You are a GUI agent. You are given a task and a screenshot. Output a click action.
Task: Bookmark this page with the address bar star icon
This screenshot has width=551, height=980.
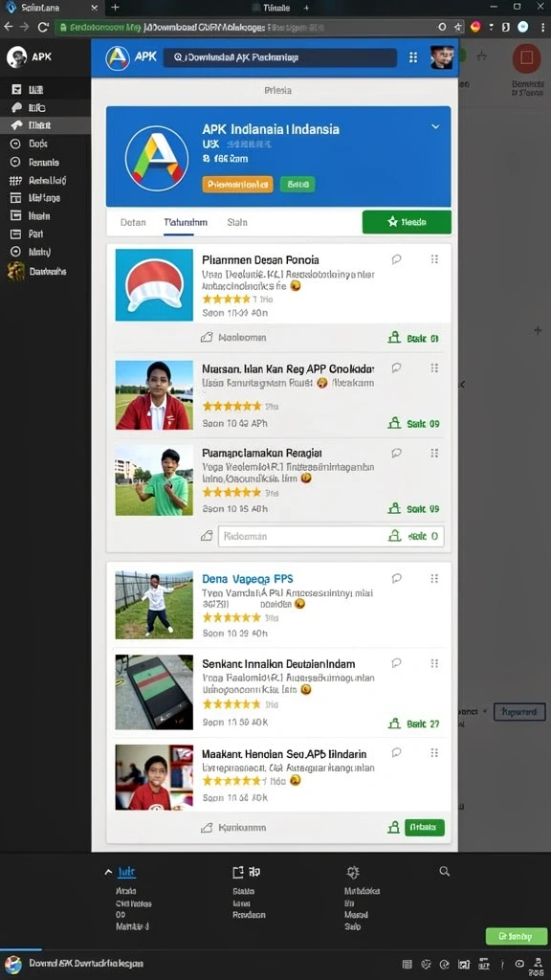pos(458,27)
